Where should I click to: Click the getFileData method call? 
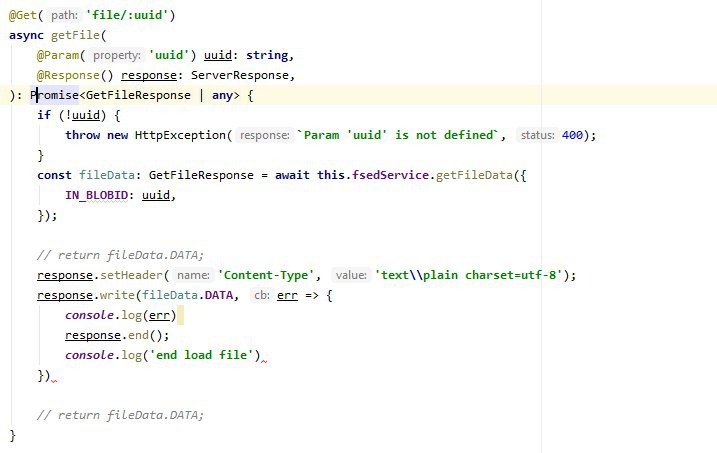coord(474,176)
